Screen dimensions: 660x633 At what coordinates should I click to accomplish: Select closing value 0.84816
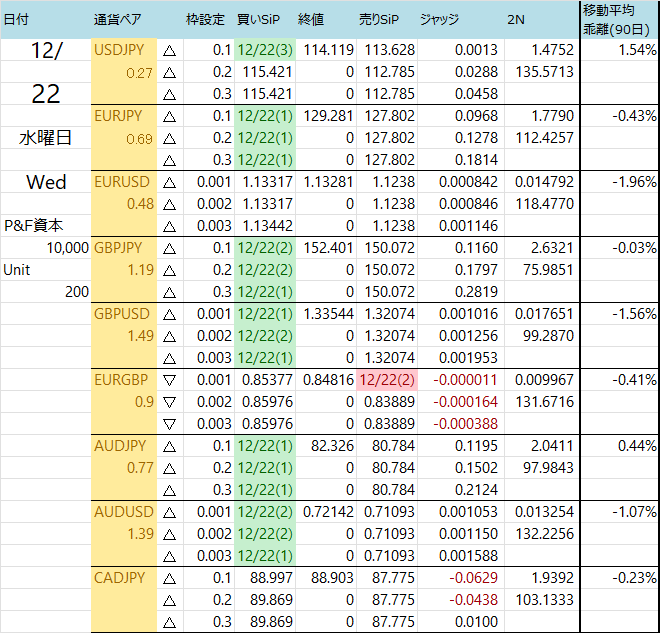click(328, 380)
